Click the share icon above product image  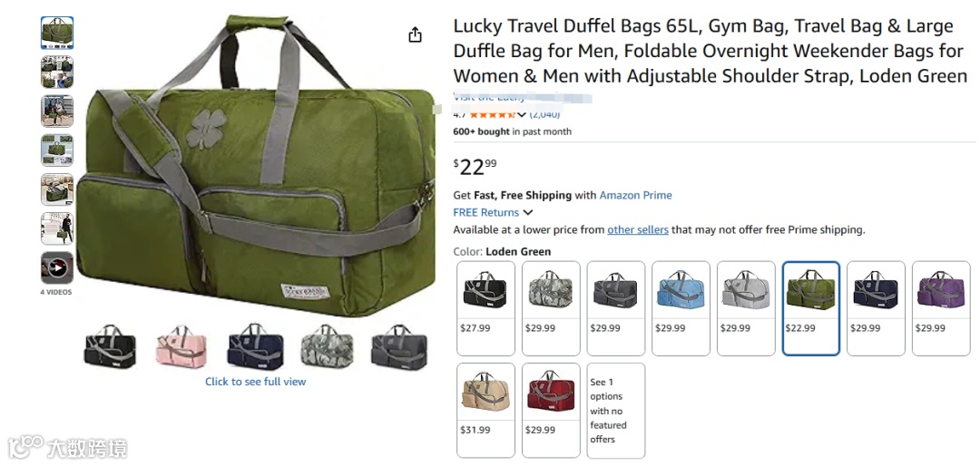(x=415, y=35)
